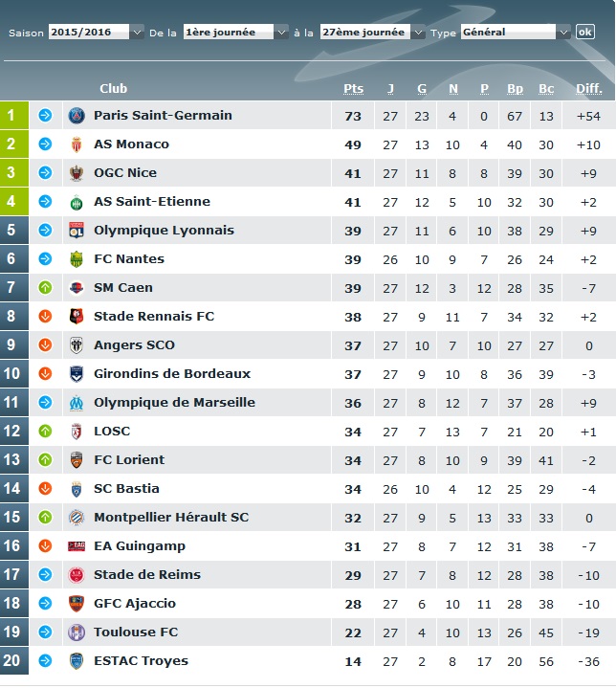This screenshot has width=616, height=688.
Task: Click the Olympique Lyonnais logo icon
Action: (x=77, y=231)
